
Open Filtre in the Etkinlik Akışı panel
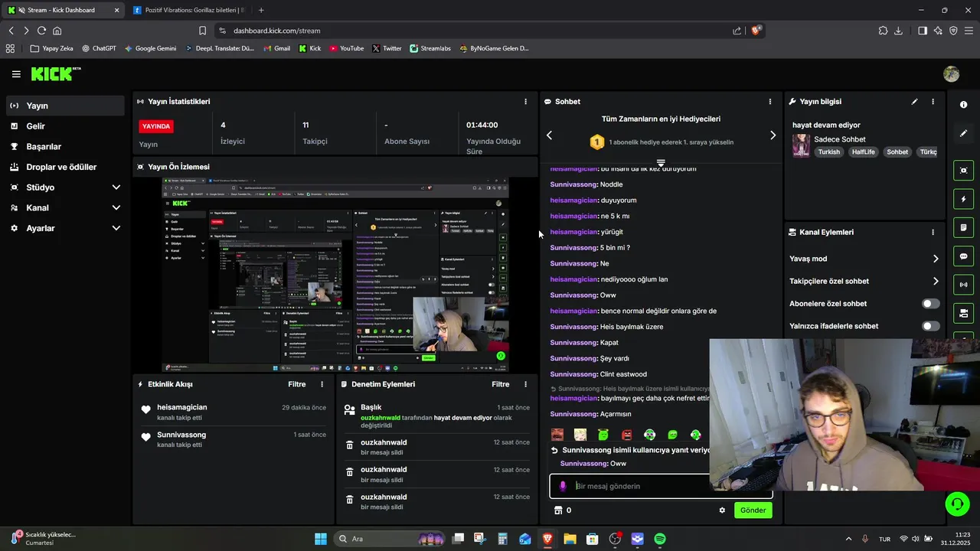click(x=297, y=384)
